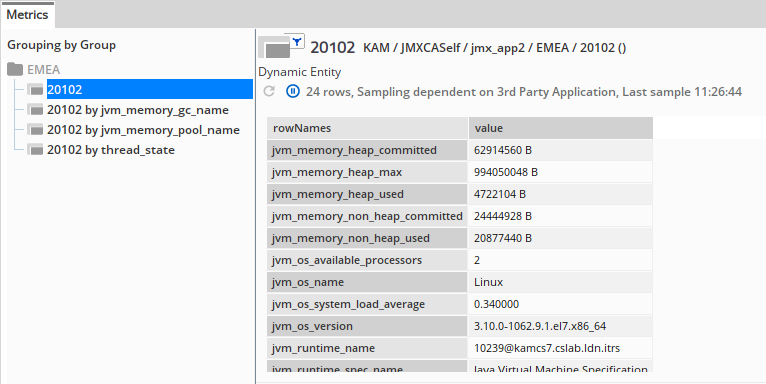Open 20102 by jvm_memory_gc_name view
This screenshot has width=766, height=384.
[138, 110]
